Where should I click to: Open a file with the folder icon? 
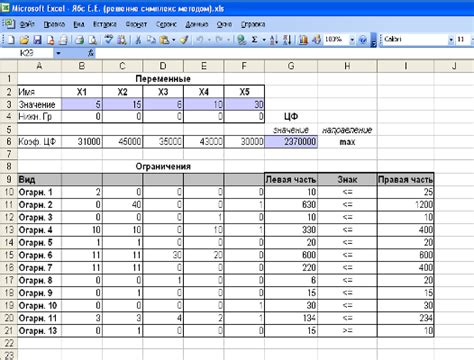pos(24,40)
